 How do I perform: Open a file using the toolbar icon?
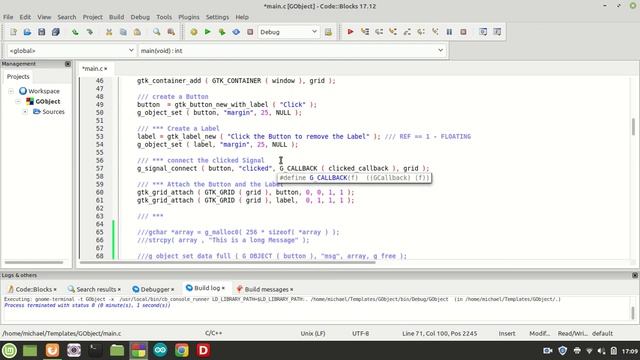27,32
